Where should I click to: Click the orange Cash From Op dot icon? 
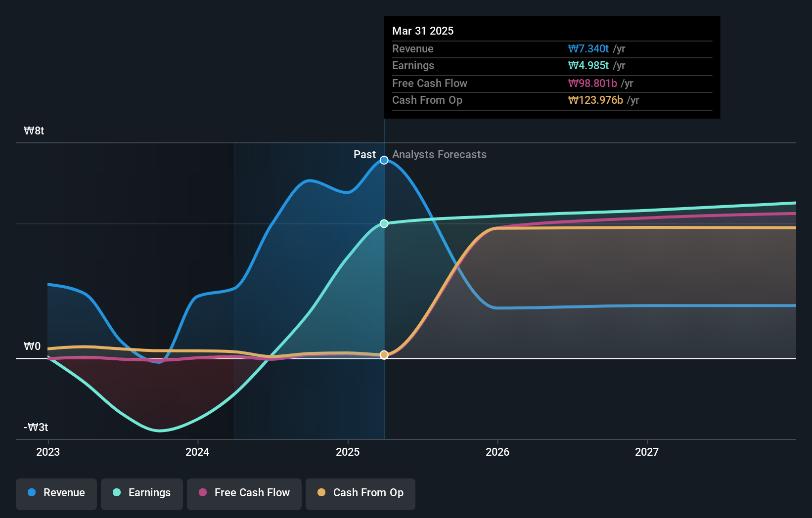(322, 493)
